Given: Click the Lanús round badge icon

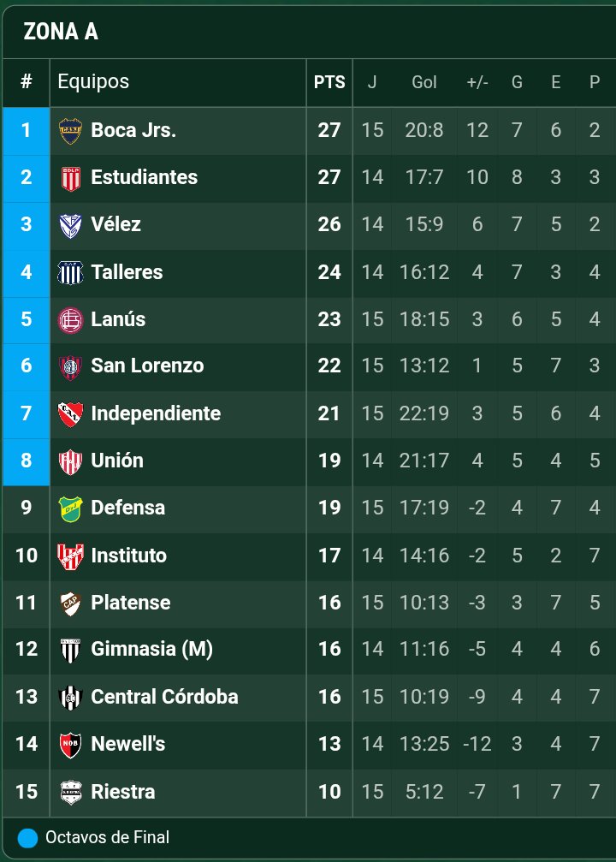Looking at the screenshot, I should 69,320.
